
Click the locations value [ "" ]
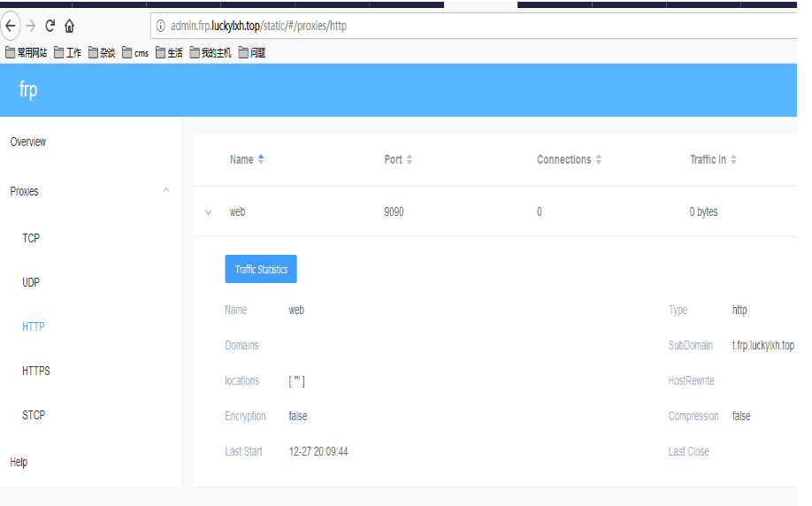point(296,381)
